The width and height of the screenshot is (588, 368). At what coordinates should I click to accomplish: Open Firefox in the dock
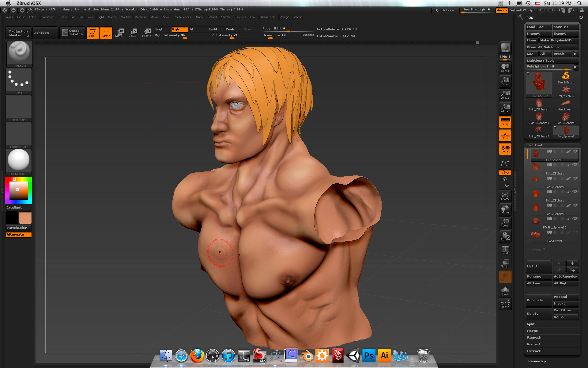coord(197,356)
